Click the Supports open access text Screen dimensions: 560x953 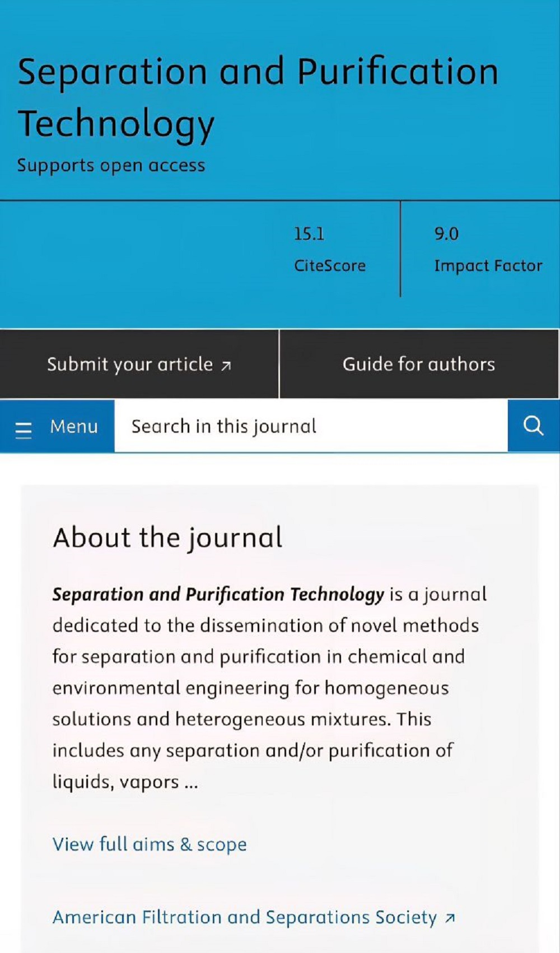click(x=111, y=165)
